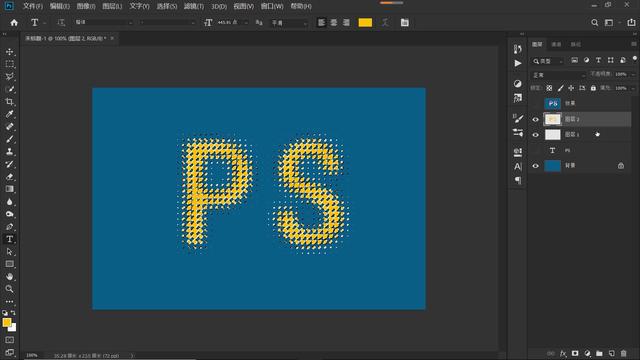Screen dimensions: 640x360
Task: Click the Share icon at top right
Action: coord(631,22)
